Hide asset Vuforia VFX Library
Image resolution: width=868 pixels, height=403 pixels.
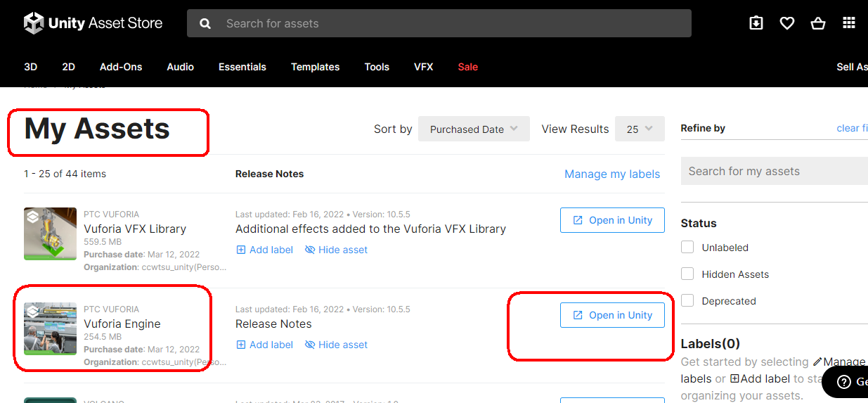pos(336,250)
